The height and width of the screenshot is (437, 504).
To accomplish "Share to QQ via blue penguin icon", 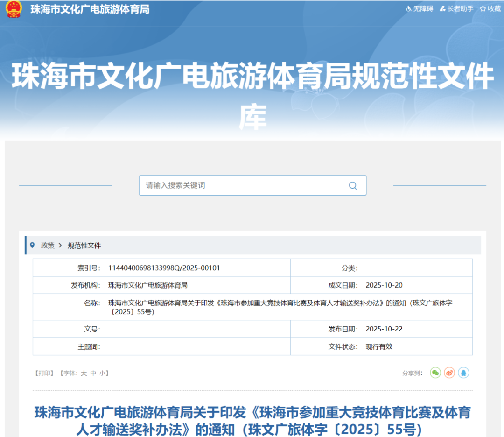I will [x=463, y=373].
